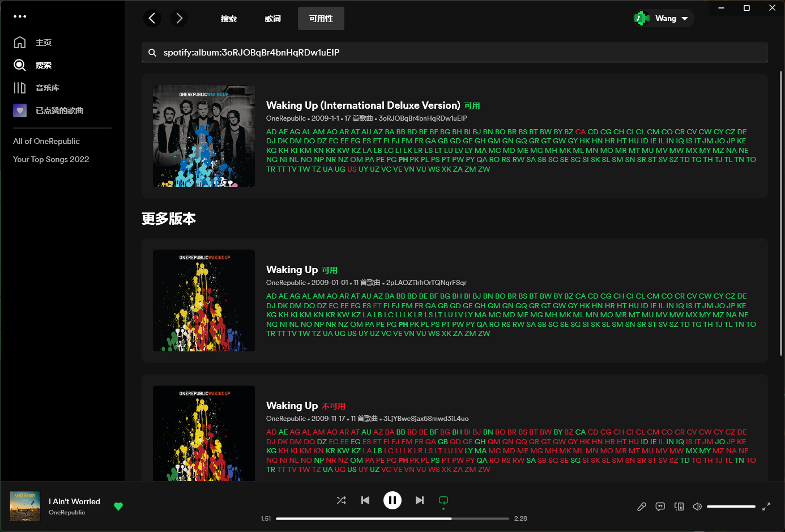
Task: Click the 不可用 status label
Action: click(x=334, y=406)
